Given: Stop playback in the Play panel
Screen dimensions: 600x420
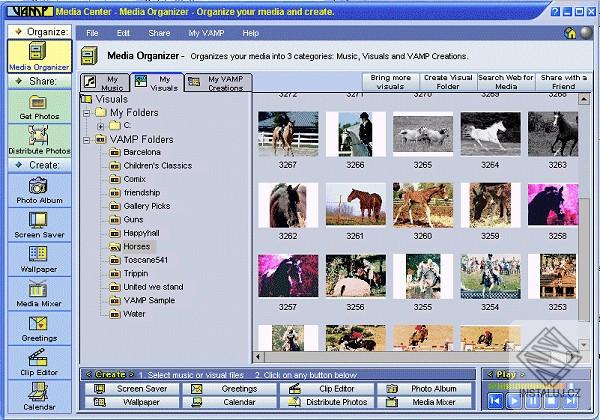Looking at the screenshot, I should point(551,401).
